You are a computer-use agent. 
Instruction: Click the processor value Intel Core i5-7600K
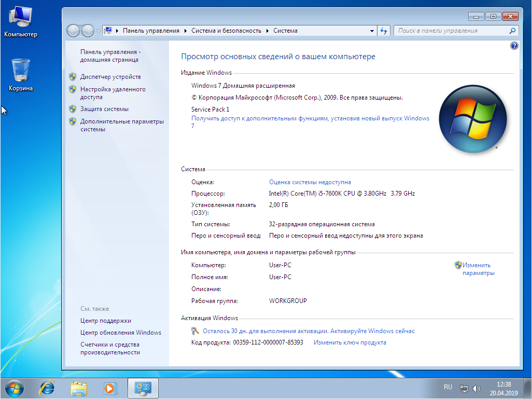342,194
